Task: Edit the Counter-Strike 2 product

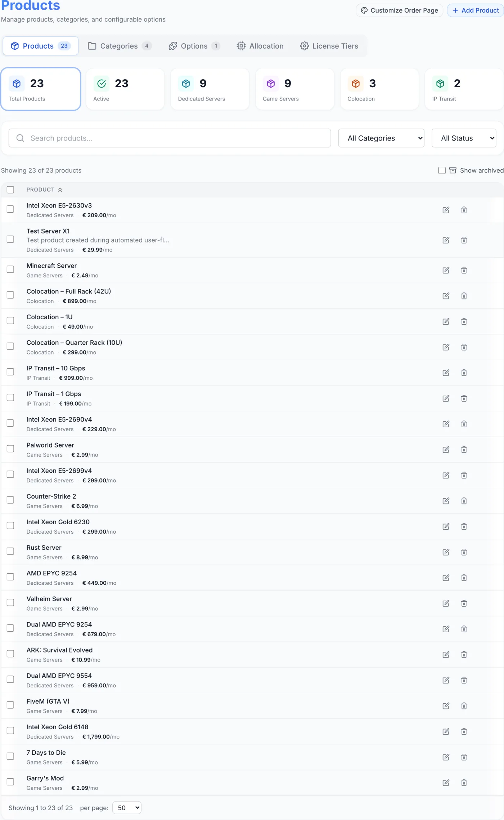Action: (x=446, y=501)
